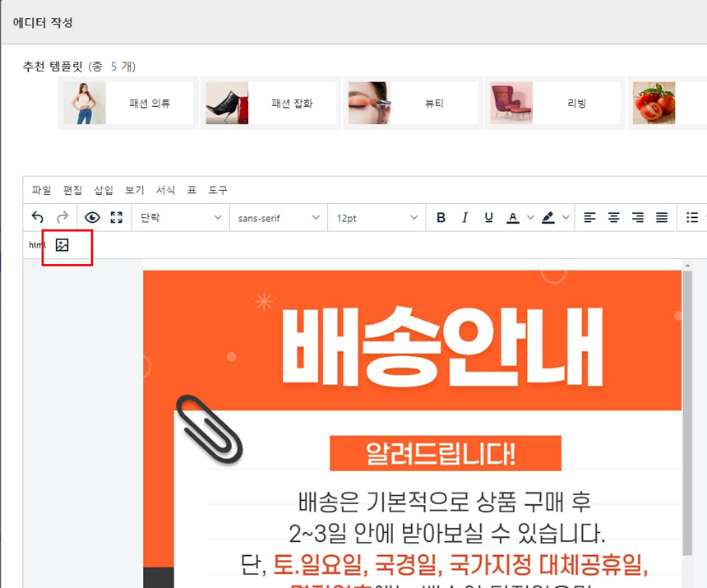Open the 편집 menu

[72, 190]
